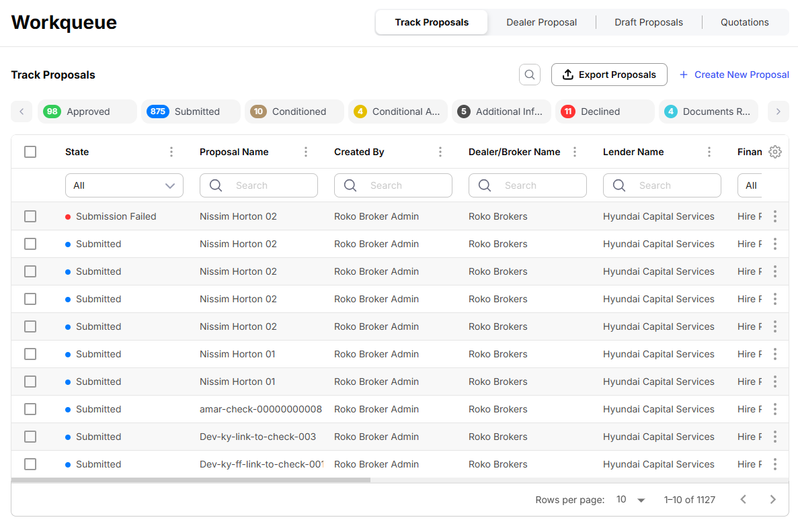
Task: Click Lender Name search field
Action: click(x=662, y=185)
